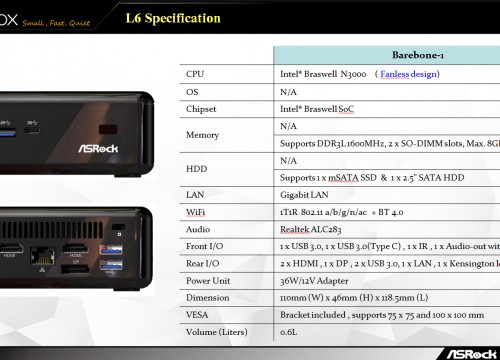Click "110mm (W) x 46mm (H)" dimension value
This screenshot has height=360, width=500.
point(354,298)
